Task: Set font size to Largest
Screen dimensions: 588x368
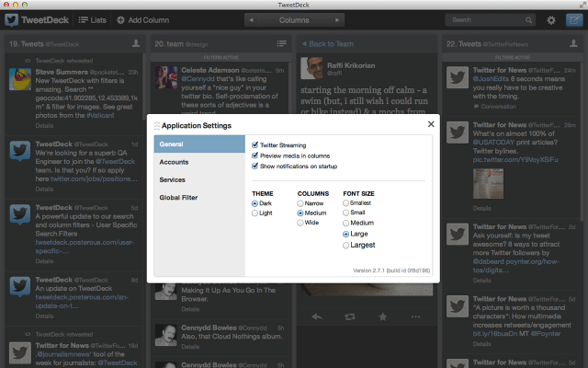Action: point(345,246)
